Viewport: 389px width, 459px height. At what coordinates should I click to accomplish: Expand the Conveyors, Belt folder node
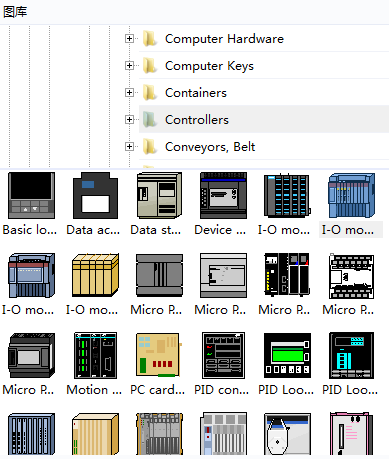(129, 147)
